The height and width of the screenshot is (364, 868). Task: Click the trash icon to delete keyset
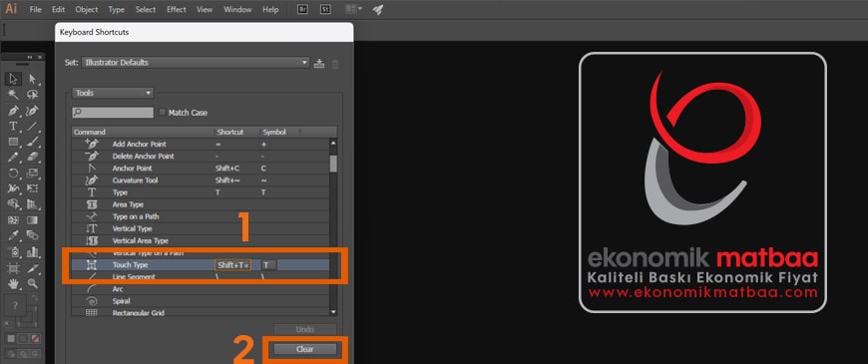point(335,64)
